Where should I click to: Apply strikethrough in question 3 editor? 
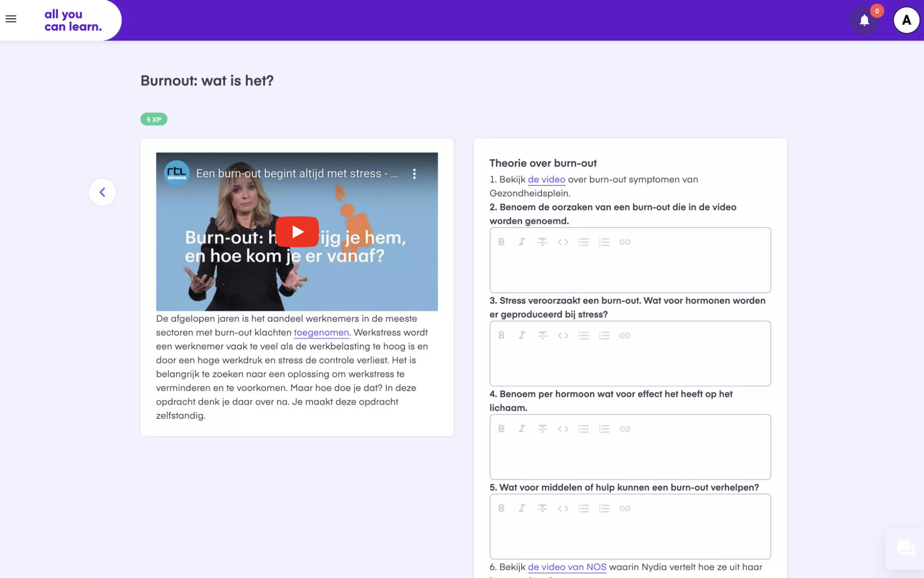click(542, 335)
